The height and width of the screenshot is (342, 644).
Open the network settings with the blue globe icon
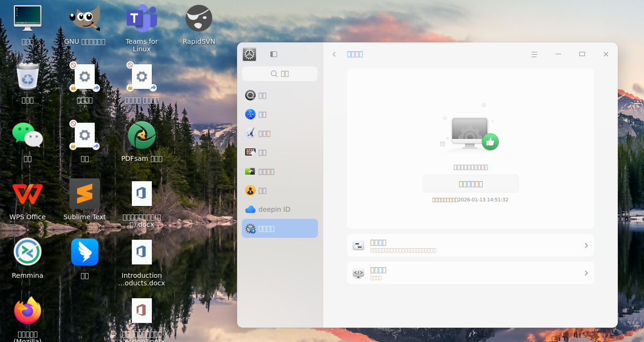coord(279,114)
